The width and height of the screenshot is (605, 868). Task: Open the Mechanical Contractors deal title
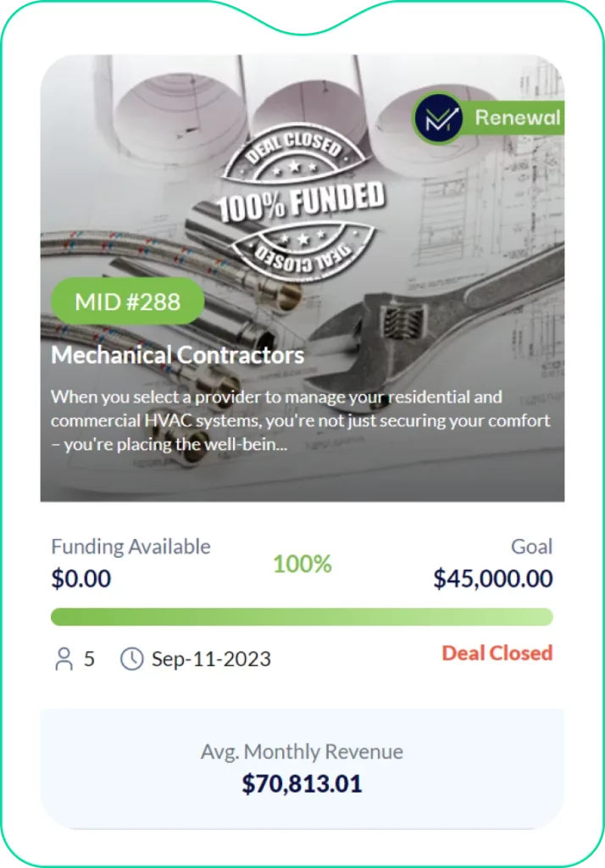178,354
